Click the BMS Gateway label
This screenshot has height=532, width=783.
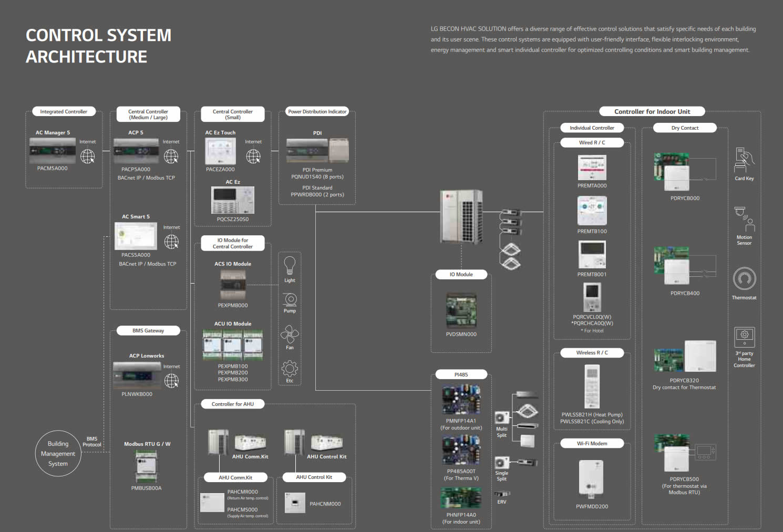click(x=148, y=330)
